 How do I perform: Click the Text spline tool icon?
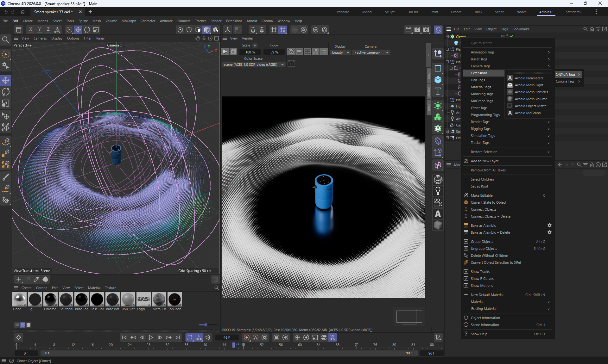tap(438, 91)
